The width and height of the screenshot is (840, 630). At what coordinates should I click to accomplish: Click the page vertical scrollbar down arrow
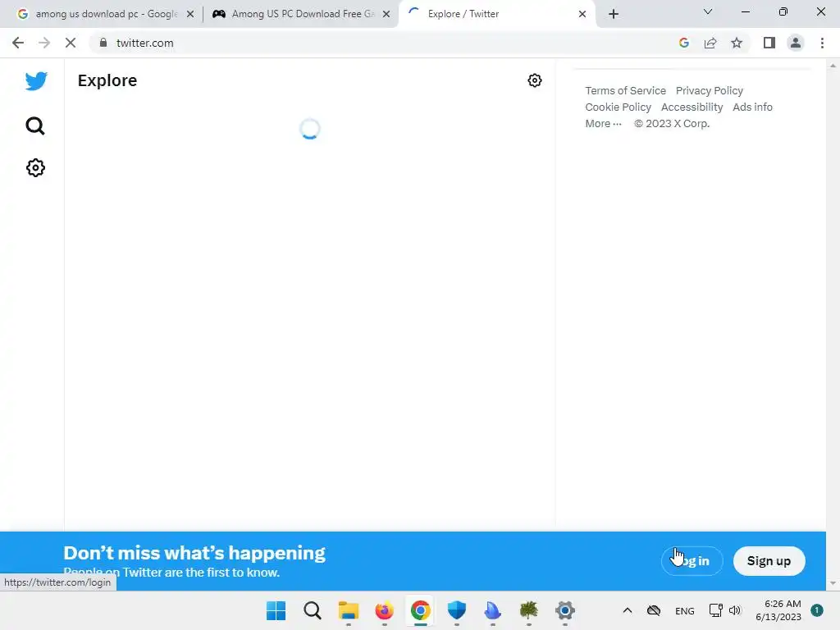833,583
